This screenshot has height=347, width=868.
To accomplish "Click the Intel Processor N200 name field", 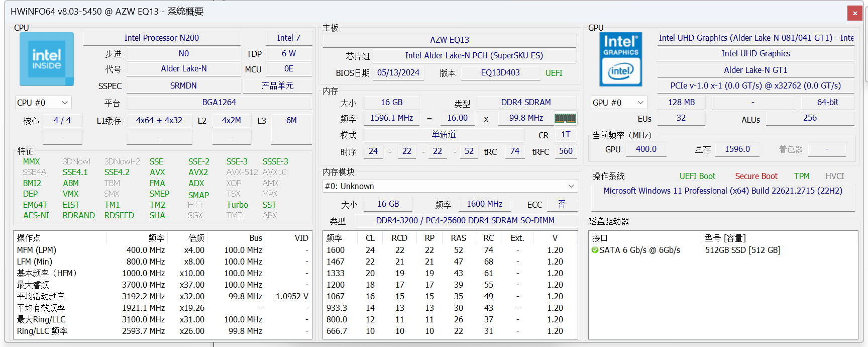I will click(x=162, y=38).
